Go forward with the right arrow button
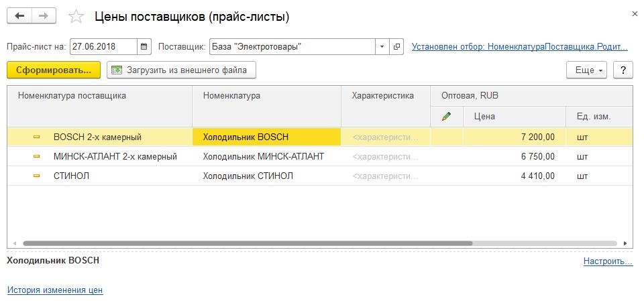The width and height of the screenshot is (644, 301). [x=44, y=16]
